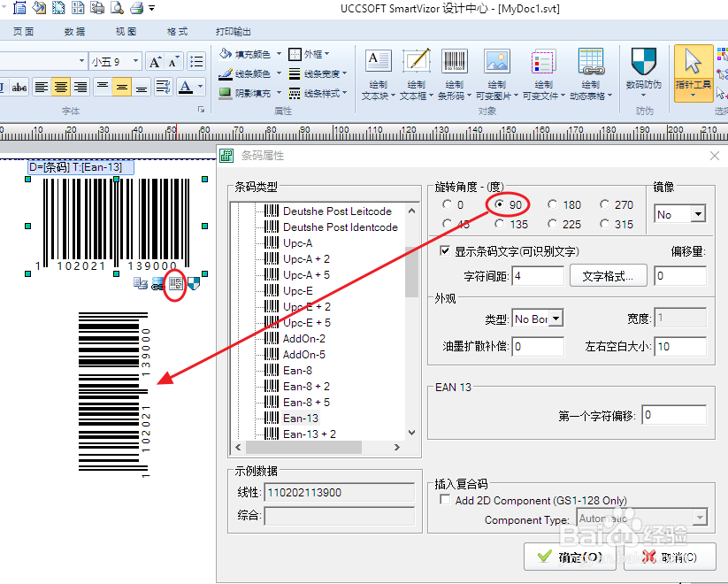Select Ean-13 in the barcode type list

pyautogui.click(x=301, y=419)
